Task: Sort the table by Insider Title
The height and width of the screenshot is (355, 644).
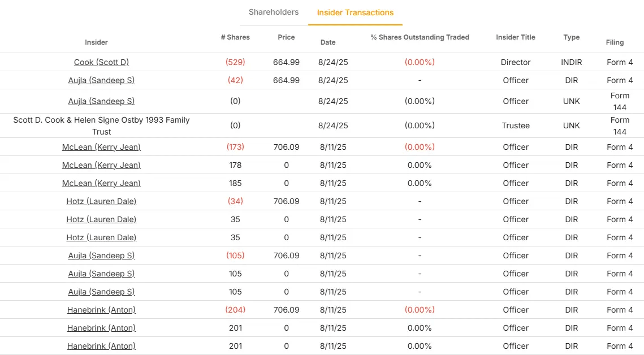Action: pos(515,37)
